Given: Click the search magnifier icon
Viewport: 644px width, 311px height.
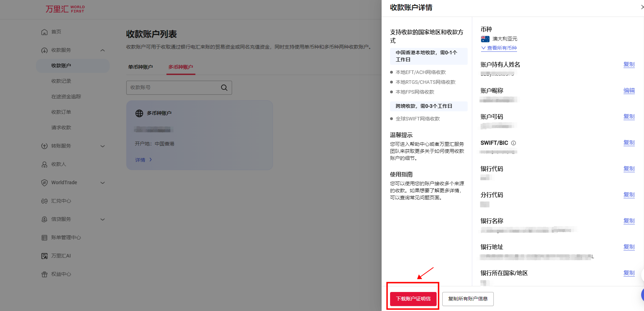Looking at the screenshot, I should 224,88.
